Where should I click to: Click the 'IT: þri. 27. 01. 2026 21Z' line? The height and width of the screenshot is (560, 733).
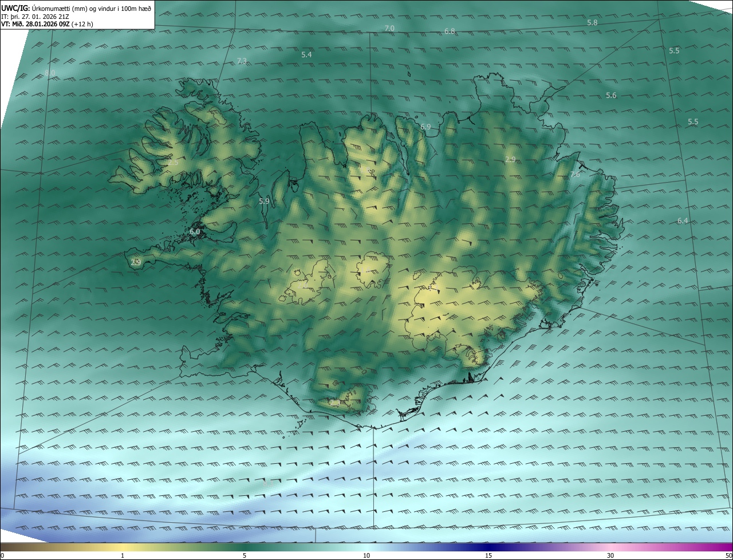pos(34,16)
